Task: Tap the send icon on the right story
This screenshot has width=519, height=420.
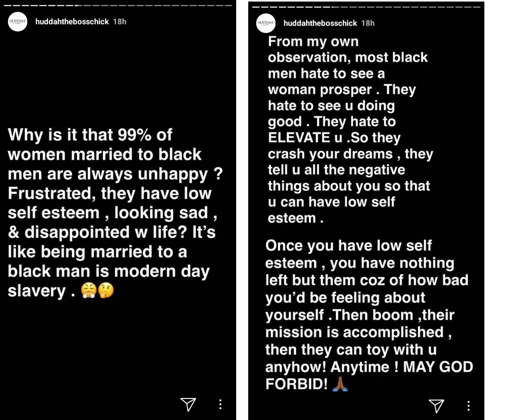Action: [x=436, y=406]
